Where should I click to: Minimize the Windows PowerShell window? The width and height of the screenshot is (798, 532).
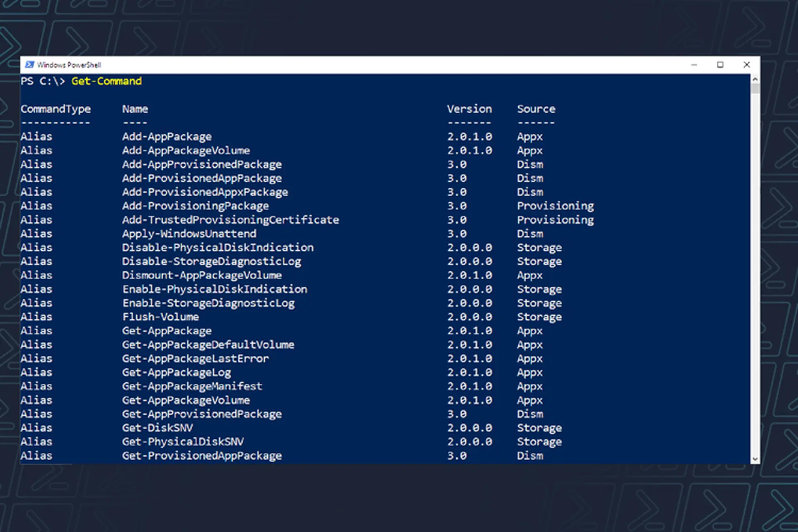(694, 65)
